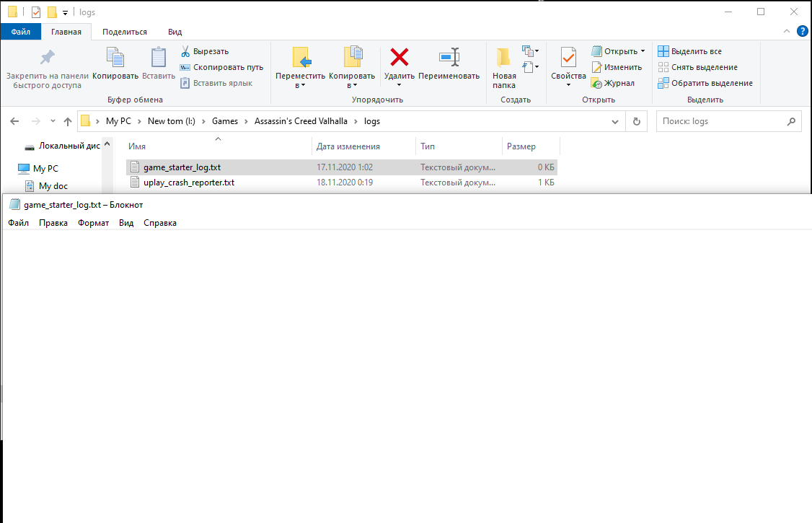Image resolution: width=812 pixels, height=523 pixels.
Task: Copy path with Скопировать путь
Action: [x=221, y=67]
